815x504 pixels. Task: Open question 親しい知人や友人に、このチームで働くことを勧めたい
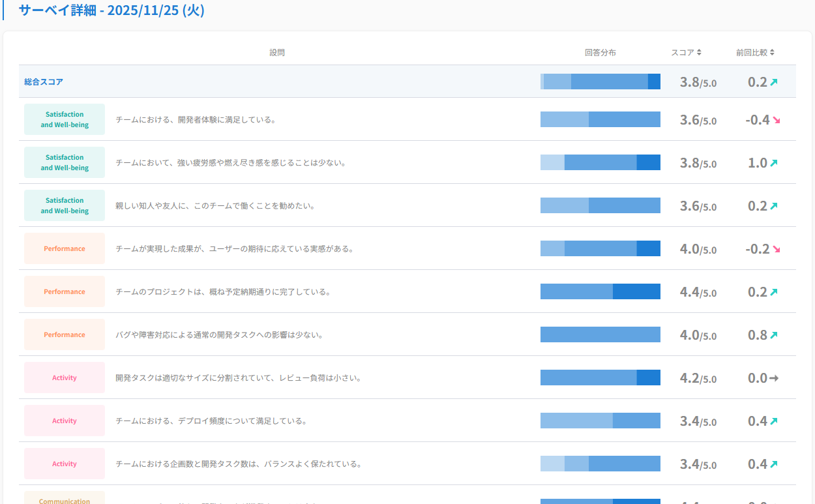click(x=215, y=206)
